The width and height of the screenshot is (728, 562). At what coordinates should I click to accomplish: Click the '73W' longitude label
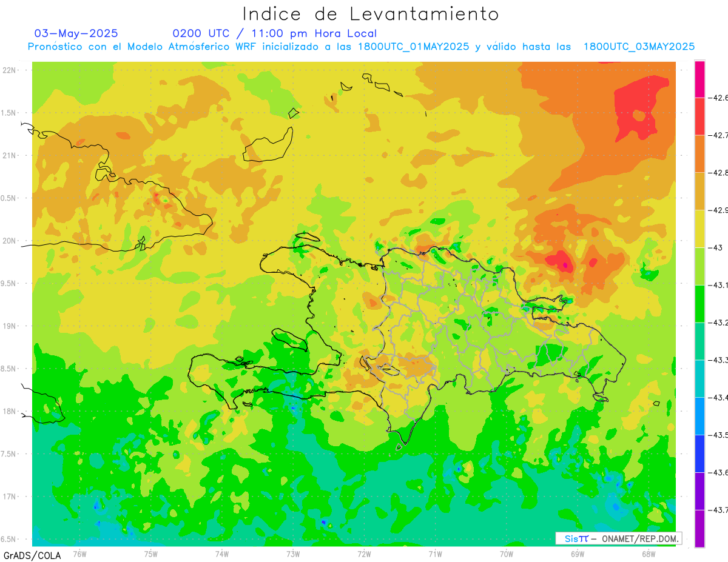[x=293, y=554]
